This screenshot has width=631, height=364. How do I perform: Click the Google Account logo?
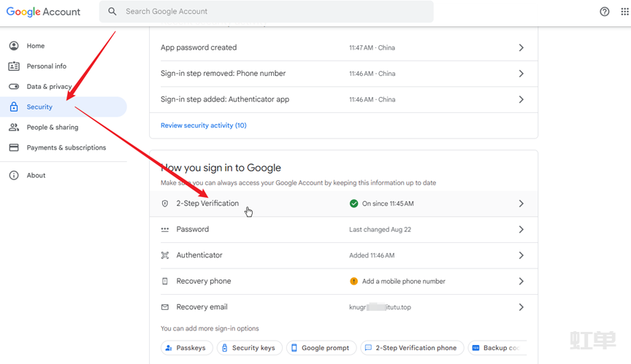[x=43, y=12]
